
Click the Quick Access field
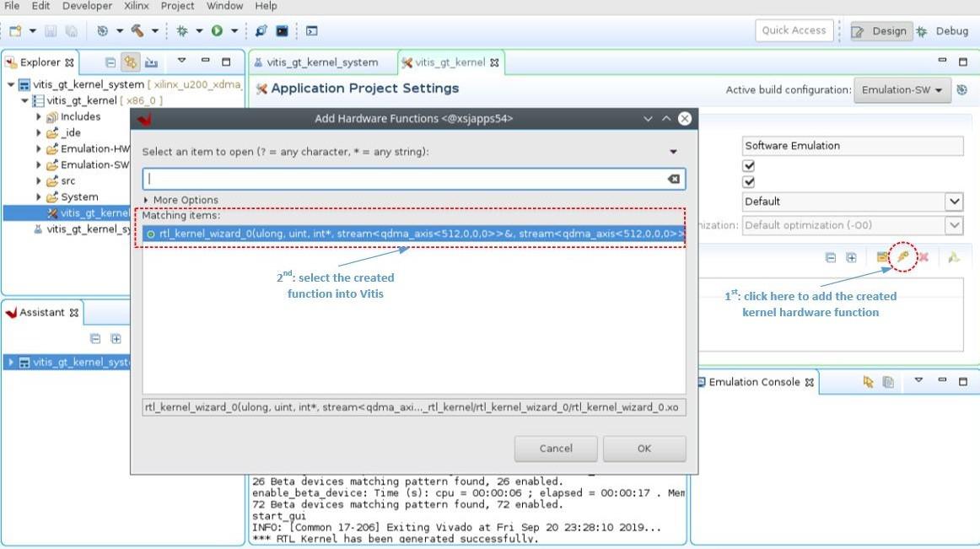pyautogui.click(x=794, y=30)
